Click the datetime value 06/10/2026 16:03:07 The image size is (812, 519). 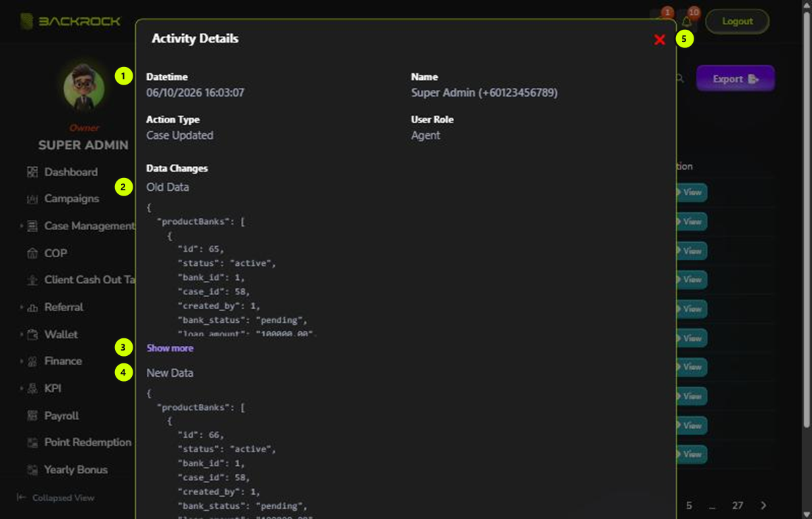pos(196,93)
